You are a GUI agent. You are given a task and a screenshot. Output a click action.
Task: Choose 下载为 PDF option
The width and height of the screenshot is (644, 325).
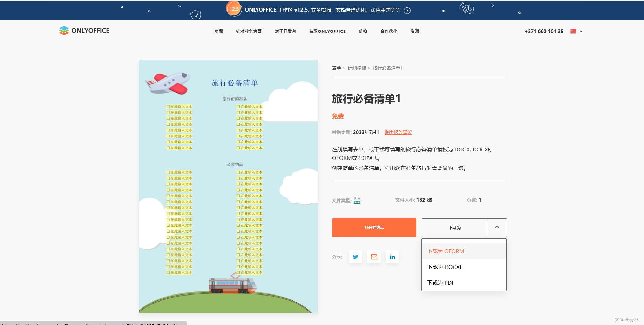coord(464,283)
